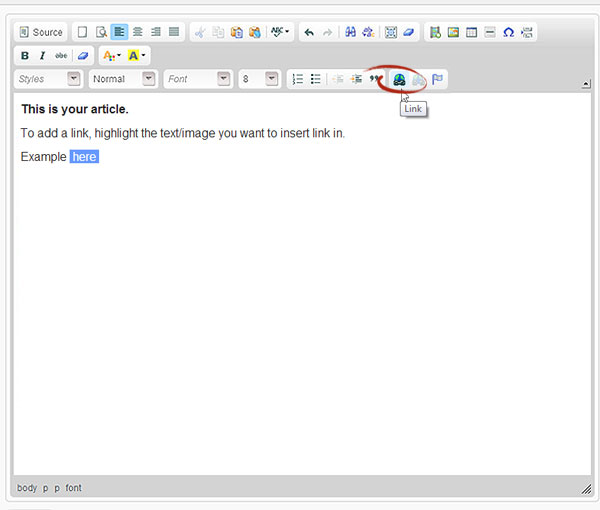Click the Block Quote icon

coord(374,79)
